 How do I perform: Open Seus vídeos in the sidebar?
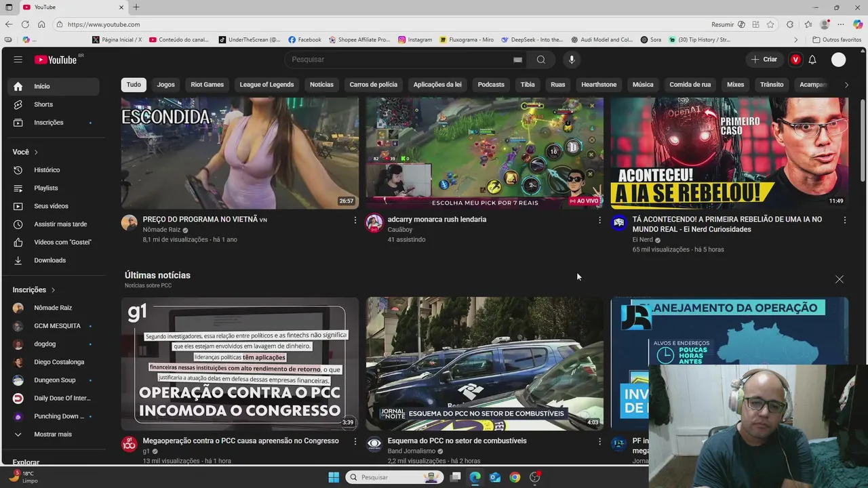[54, 206]
